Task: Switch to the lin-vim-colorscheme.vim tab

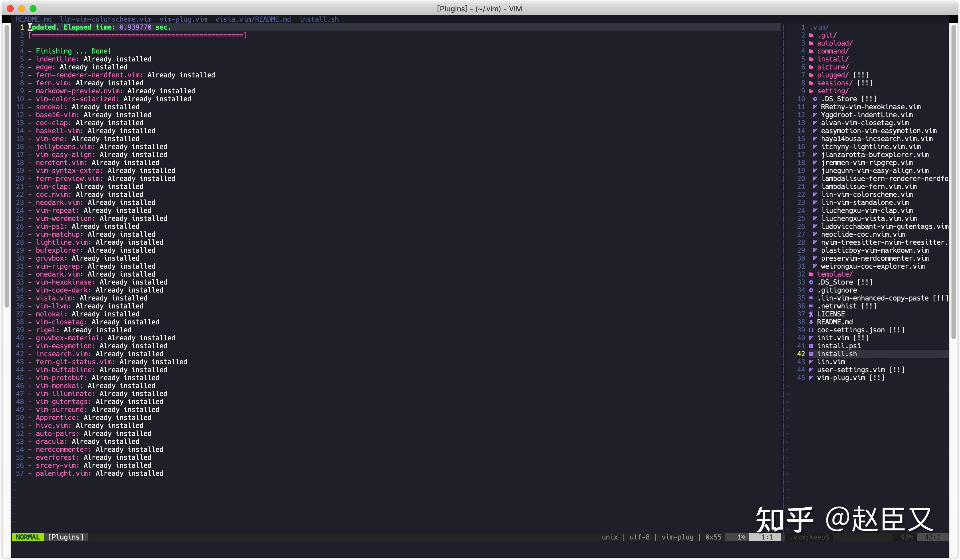Action: [106, 19]
